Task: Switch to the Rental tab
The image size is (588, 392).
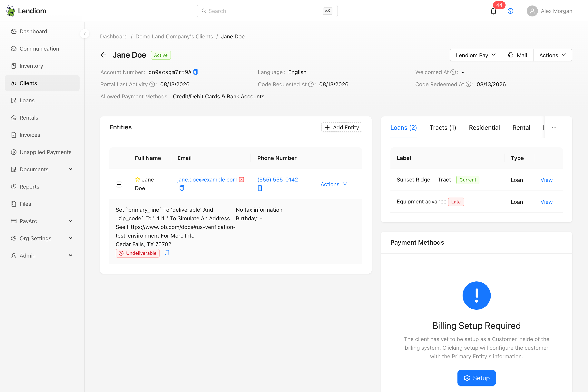Action: (x=521, y=128)
